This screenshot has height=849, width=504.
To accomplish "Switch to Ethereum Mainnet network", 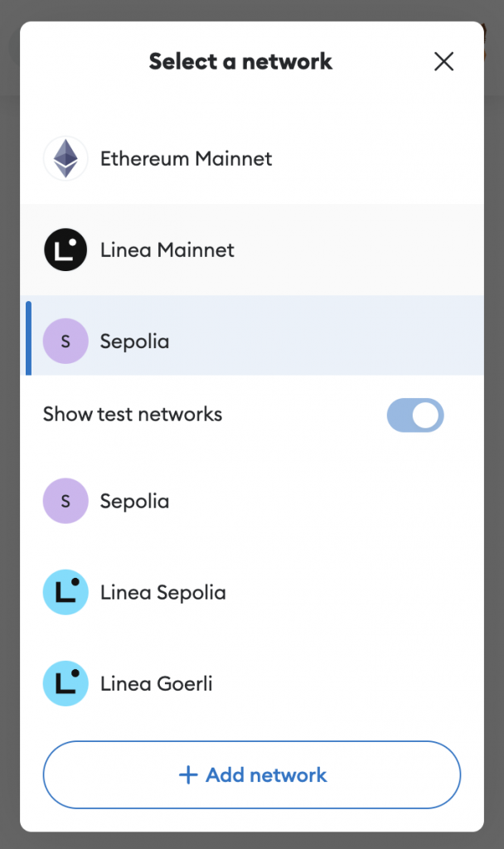I will (186, 158).
